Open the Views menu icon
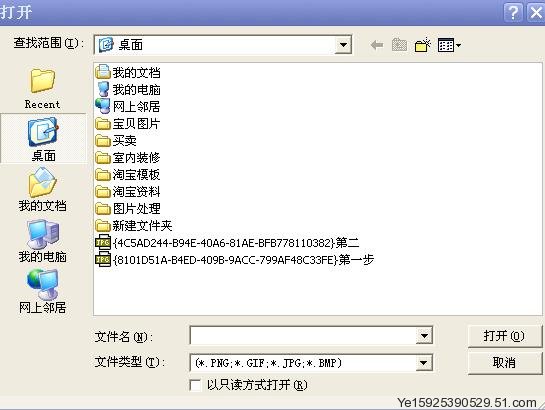 [x=449, y=45]
